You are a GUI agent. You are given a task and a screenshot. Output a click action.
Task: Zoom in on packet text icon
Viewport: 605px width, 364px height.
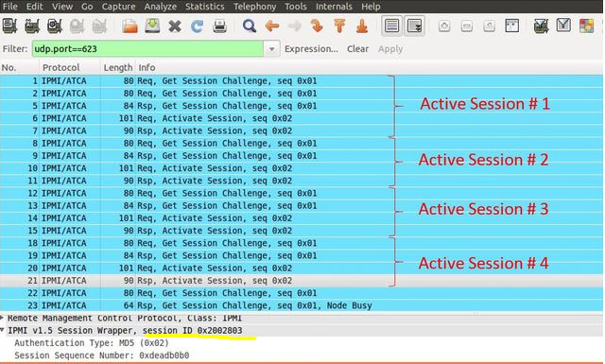pos(444,26)
